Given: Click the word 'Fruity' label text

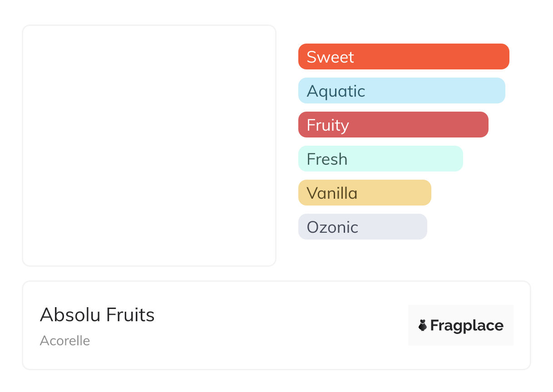Looking at the screenshot, I should click(x=328, y=125).
